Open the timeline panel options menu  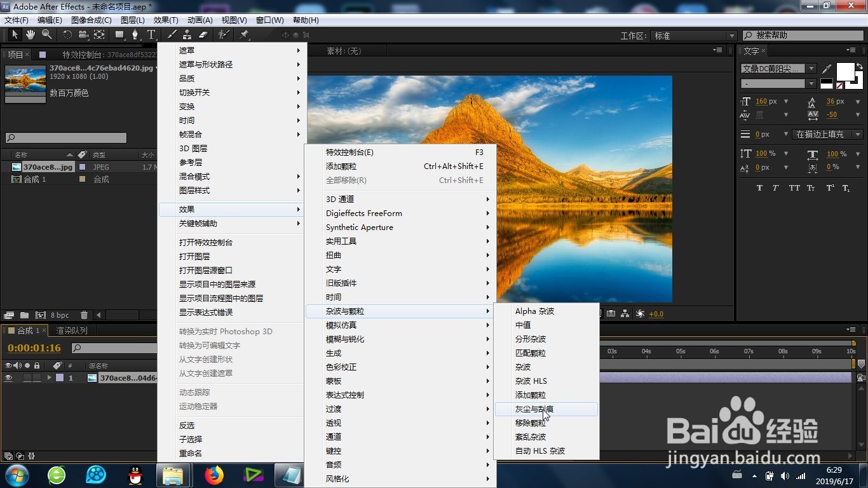[851, 330]
